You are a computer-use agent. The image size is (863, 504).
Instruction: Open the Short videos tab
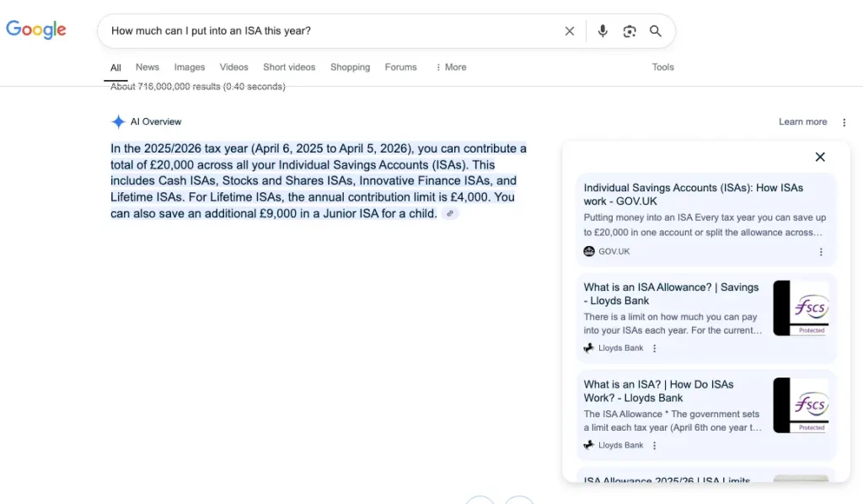point(289,67)
